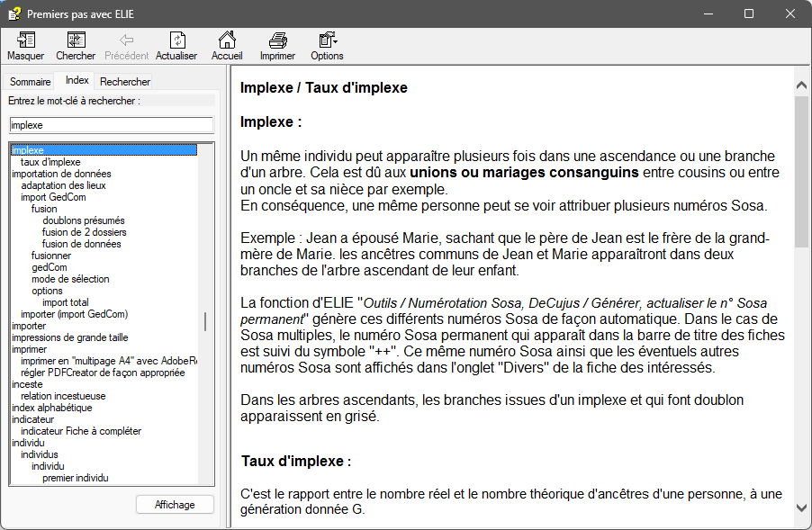Click the bold unions ou mariages consanguins text
Screen dimensions: 812x530
pyautogui.click(x=524, y=173)
